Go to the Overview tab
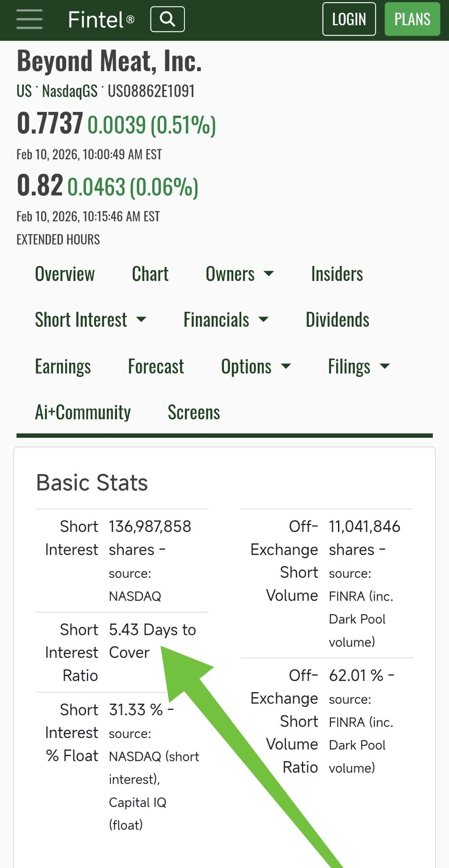Screen dimensions: 449x868 [65, 274]
